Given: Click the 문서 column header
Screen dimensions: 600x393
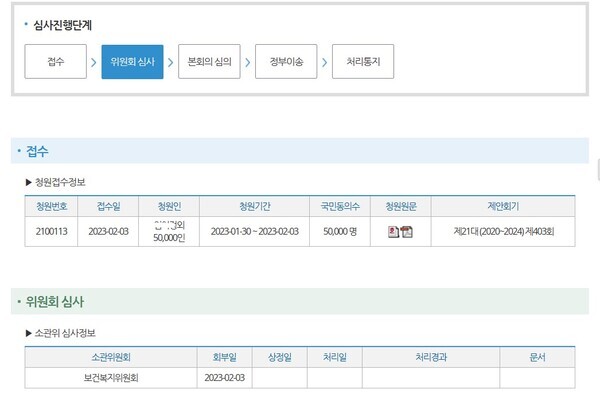Looking at the screenshot, I should coord(537,357).
